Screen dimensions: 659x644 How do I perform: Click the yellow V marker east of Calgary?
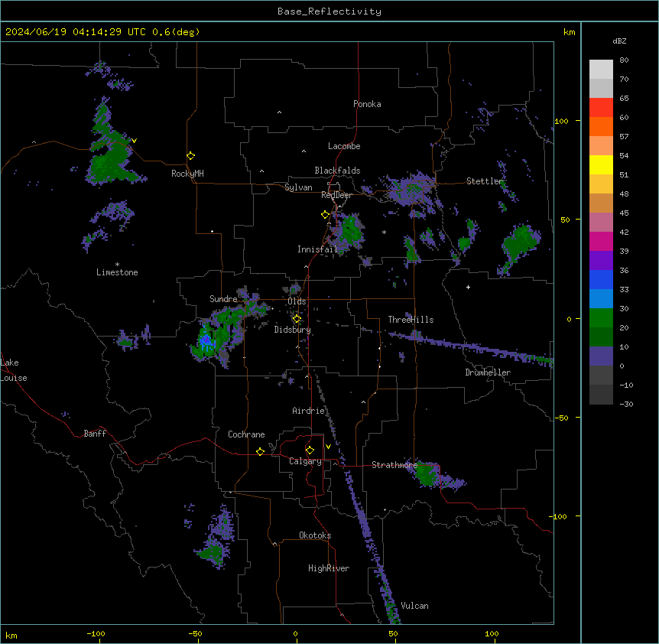pos(328,447)
